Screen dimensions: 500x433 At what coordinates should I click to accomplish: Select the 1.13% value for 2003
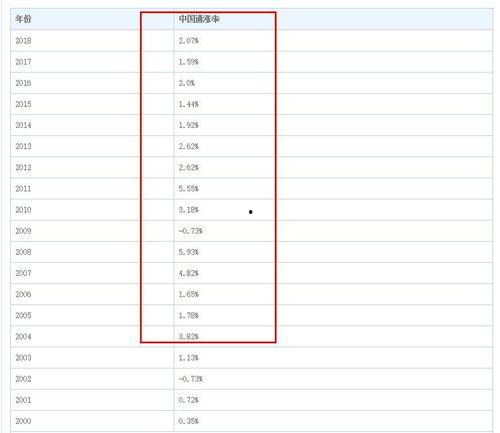coord(189,358)
